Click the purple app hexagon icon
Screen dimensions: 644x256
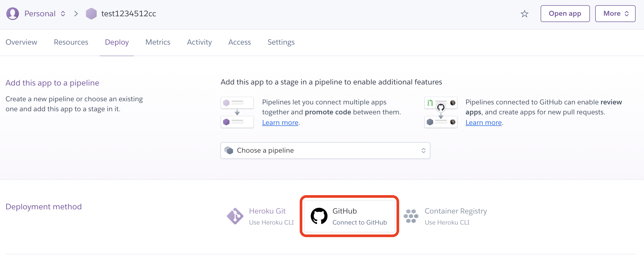(x=91, y=14)
